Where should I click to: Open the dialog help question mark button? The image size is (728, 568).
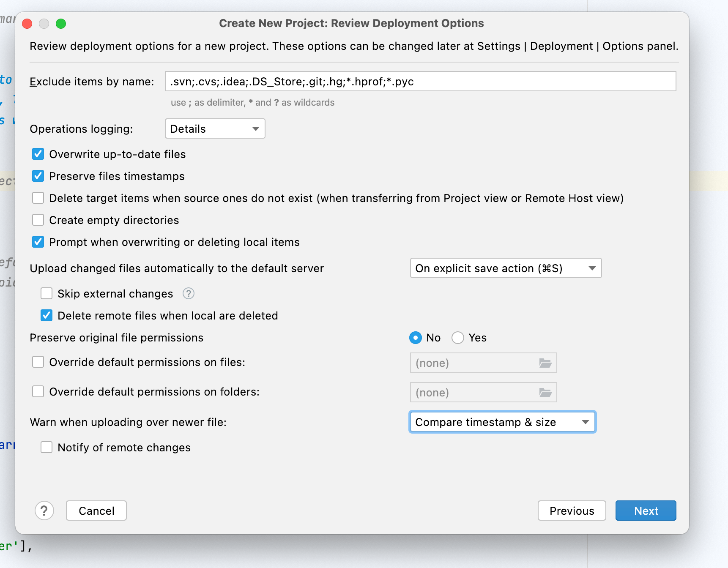click(x=44, y=511)
